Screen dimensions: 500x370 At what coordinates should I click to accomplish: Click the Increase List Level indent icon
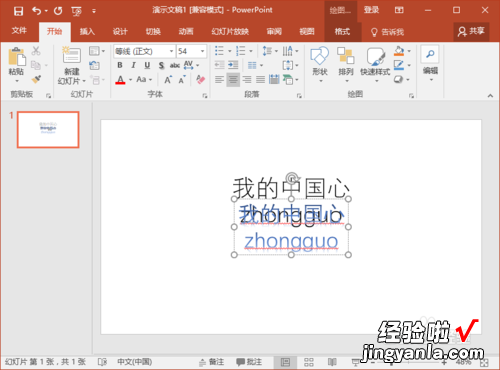click(x=233, y=65)
